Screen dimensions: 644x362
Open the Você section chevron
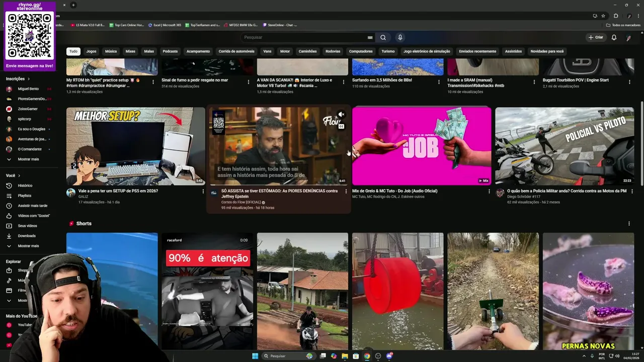click(x=19, y=175)
